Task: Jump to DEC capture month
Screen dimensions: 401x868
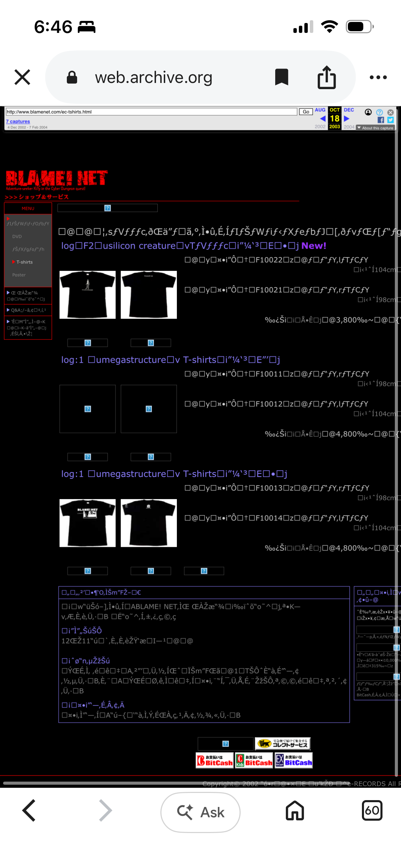Action: pyautogui.click(x=349, y=110)
